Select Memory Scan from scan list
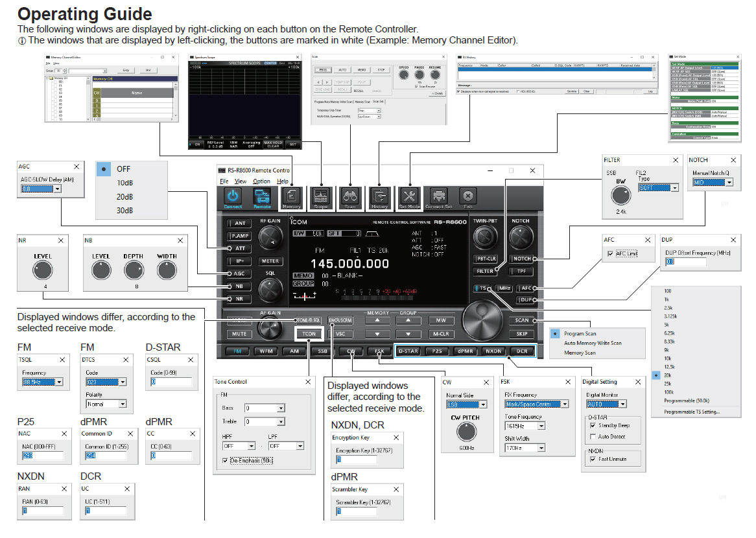Image resolution: width=756 pixels, height=538 pixels. tap(580, 353)
